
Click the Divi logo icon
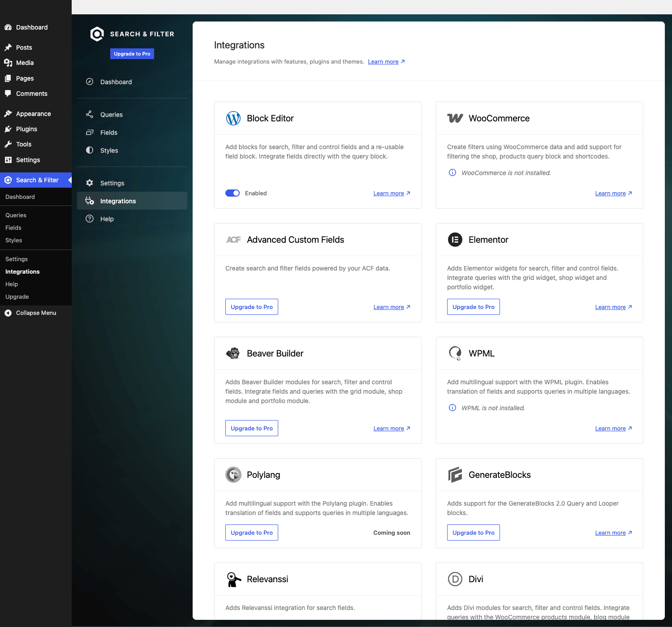coord(455,579)
